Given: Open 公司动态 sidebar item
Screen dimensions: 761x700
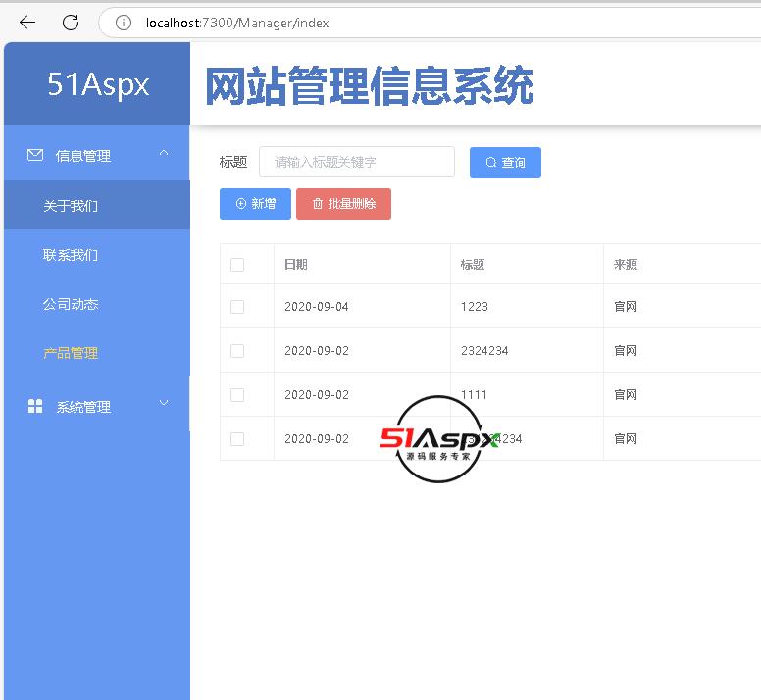Looking at the screenshot, I should click(x=71, y=304).
